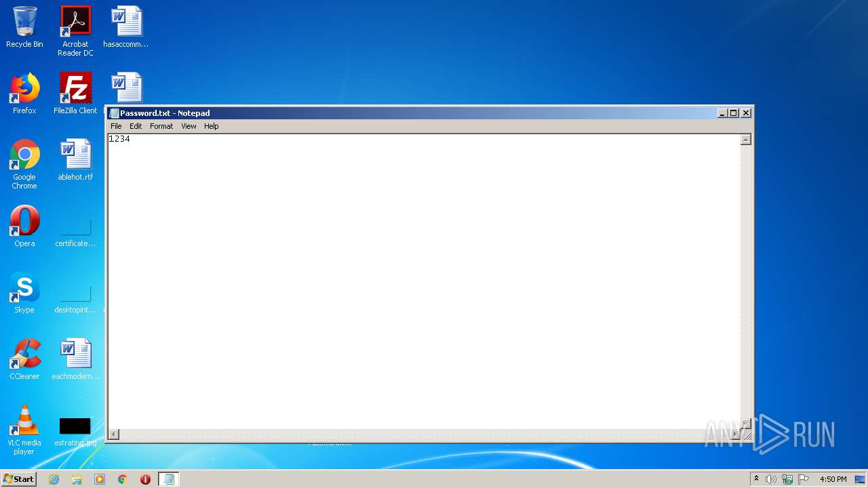Viewport: 868px width, 488px height.
Task: Launch the VLC media player shortcut
Action: (24, 430)
